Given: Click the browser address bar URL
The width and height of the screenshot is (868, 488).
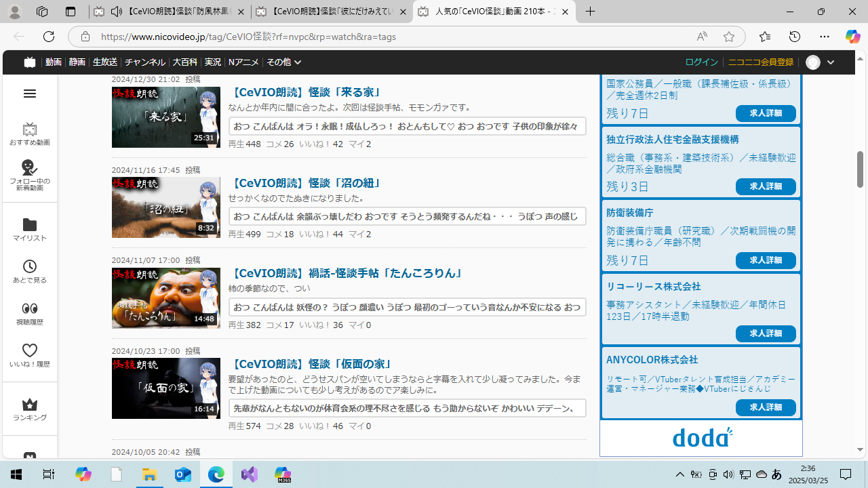Looking at the screenshot, I should tap(248, 37).
